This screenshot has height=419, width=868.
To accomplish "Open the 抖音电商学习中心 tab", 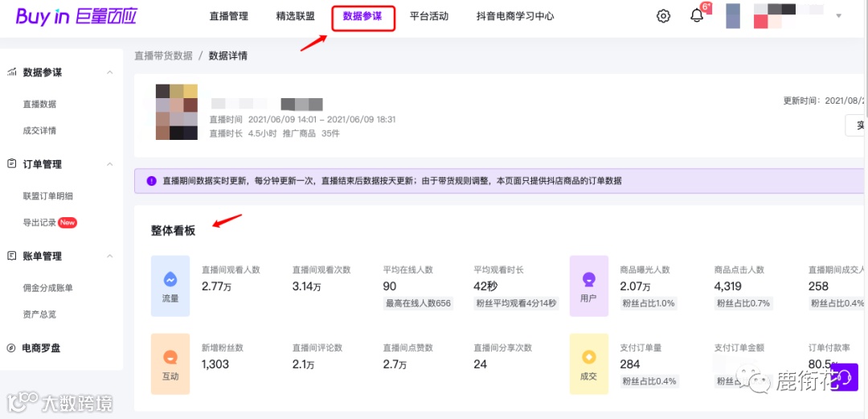I will (515, 16).
